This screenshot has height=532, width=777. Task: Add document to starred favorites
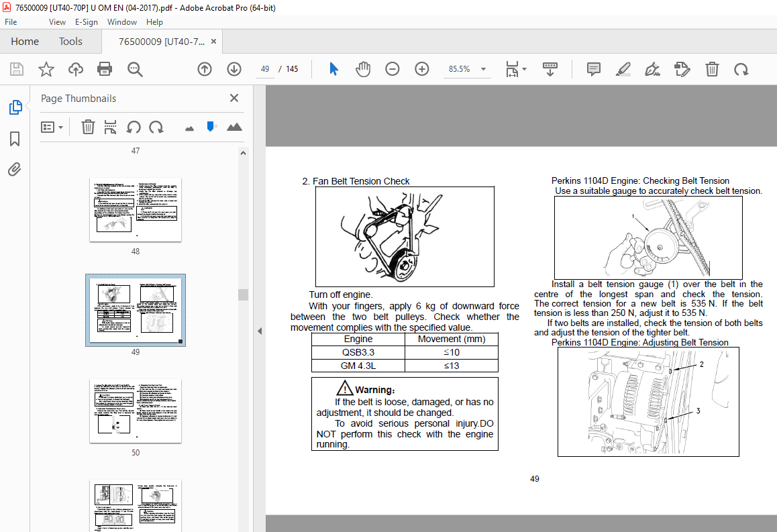click(x=46, y=69)
